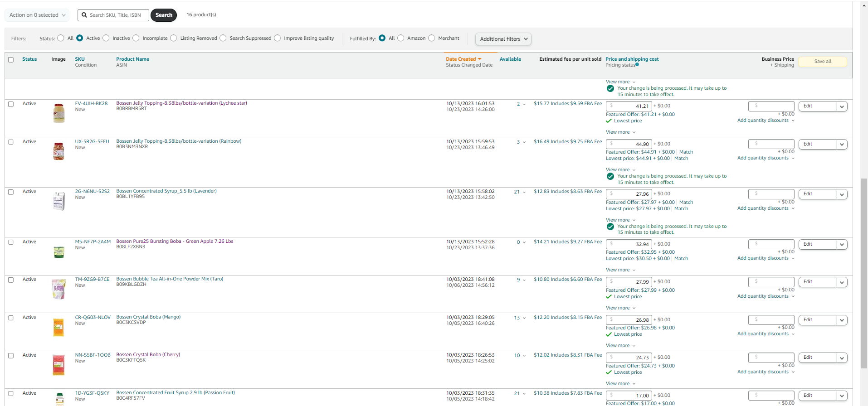Image resolution: width=868 pixels, height=406 pixels.
Task: Open the Cherry Crystal Boba thumbnail
Action: (x=59, y=365)
